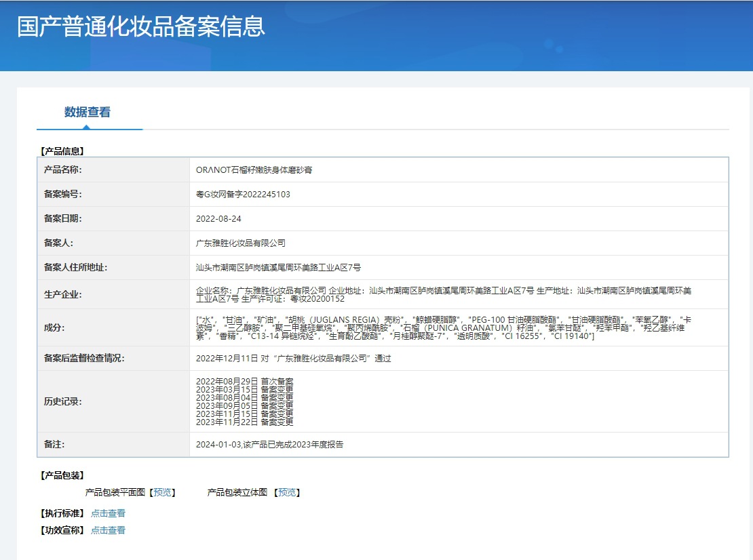Select filing number 粤G妆网备字2022245103
The width and height of the screenshot is (753, 560).
(x=243, y=195)
